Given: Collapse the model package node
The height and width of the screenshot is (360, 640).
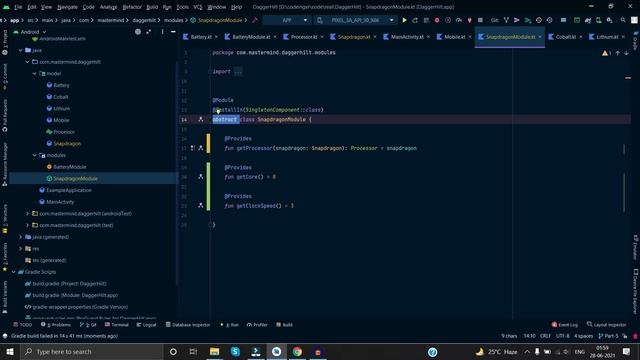Looking at the screenshot, I should click(x=35, y=73).
